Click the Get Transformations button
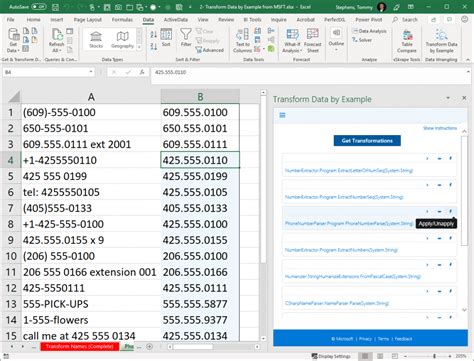Image resolution: width=474 pixels, height=361 pixels. (367, 141)
